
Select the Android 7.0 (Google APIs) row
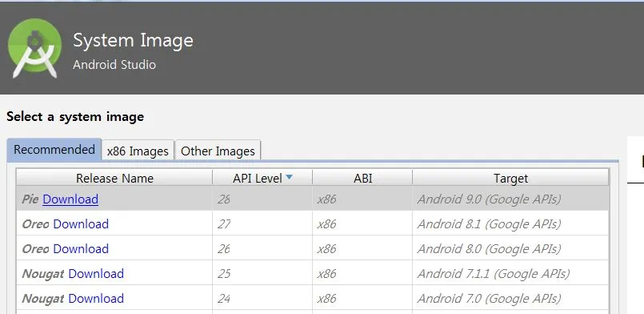tap(313, 297)
